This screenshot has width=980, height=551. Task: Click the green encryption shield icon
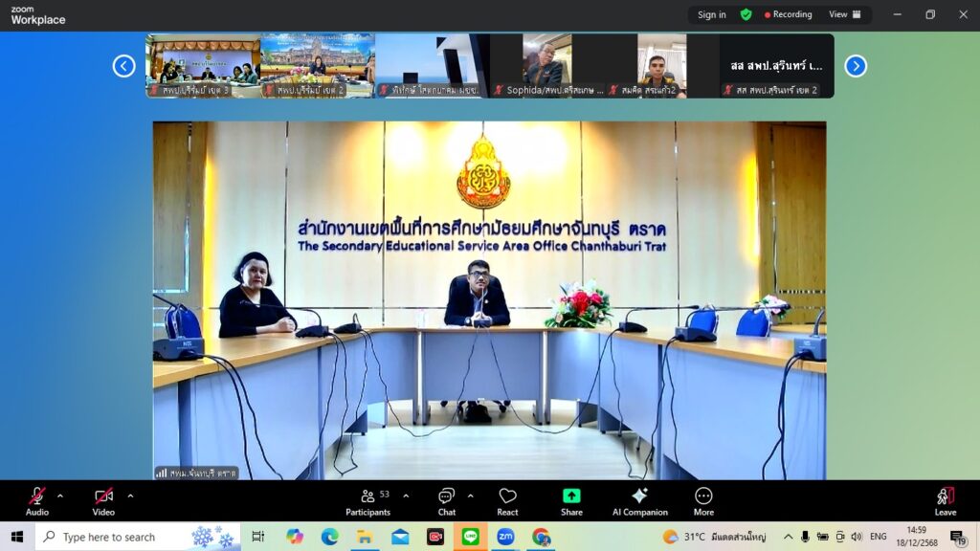746,14
